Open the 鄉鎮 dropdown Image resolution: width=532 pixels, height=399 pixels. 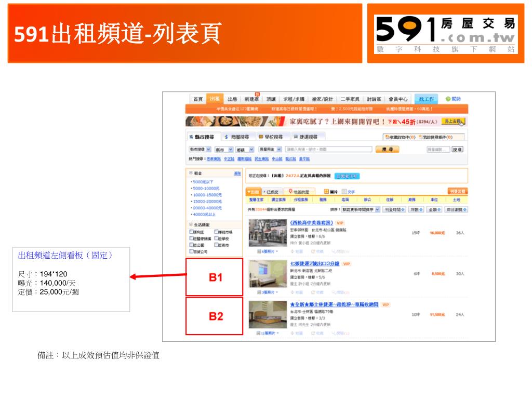click(x=245, y=149)
